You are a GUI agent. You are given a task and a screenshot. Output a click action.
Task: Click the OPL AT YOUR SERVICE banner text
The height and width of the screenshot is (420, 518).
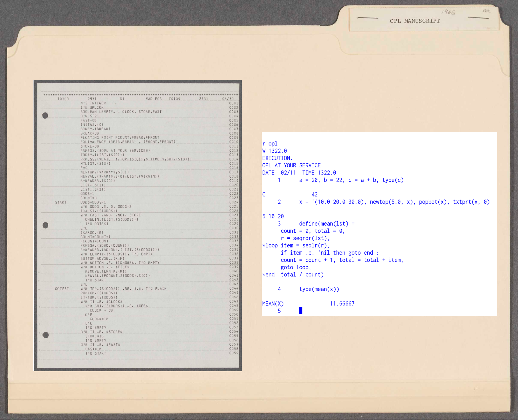(x=291, y=165)
